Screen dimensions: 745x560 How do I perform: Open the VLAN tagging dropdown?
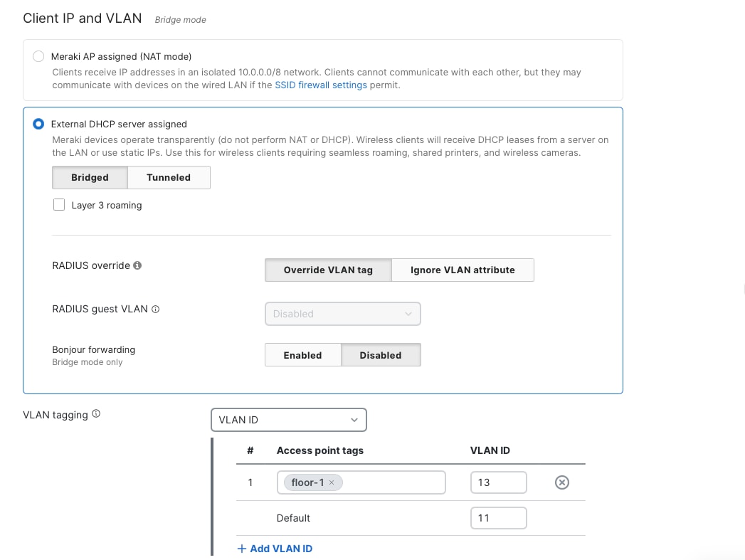point(288,420)
